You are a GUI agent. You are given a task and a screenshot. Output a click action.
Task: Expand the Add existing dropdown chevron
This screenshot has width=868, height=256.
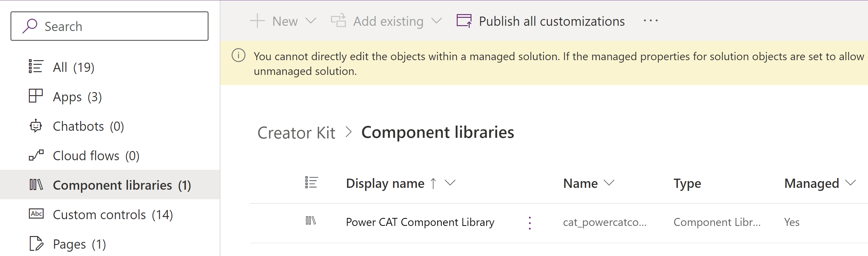click(x=436, y=21)
